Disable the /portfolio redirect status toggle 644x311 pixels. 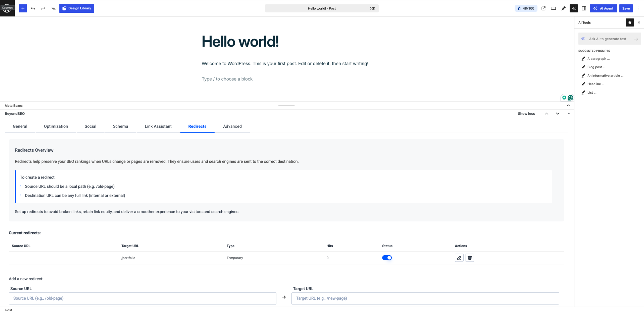click(387, 258)
